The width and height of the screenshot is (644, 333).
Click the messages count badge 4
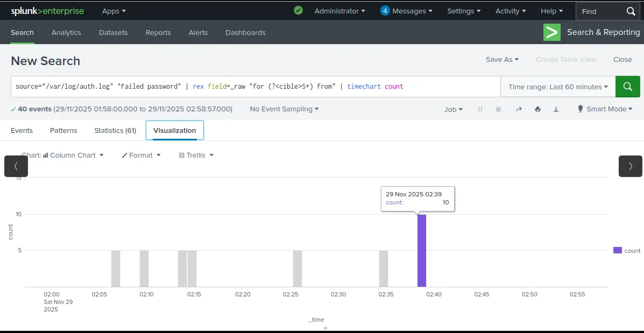pos(385,11)
